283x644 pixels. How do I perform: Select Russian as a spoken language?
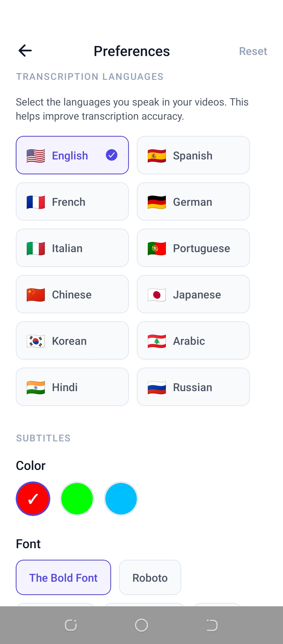tap(193, 387)
